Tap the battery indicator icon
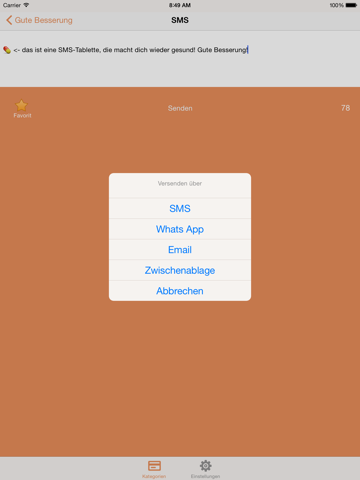The image size is (360, 480). [x=351, y=5]
